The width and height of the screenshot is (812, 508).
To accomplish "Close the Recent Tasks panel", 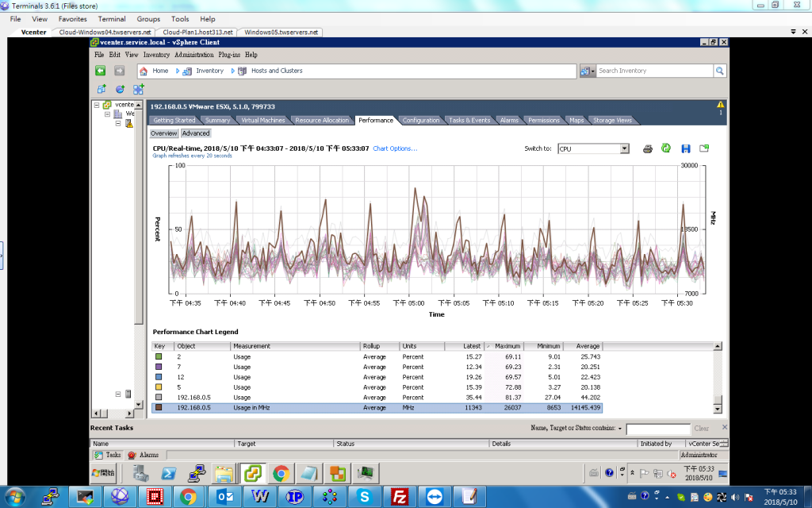I will 725,427.
